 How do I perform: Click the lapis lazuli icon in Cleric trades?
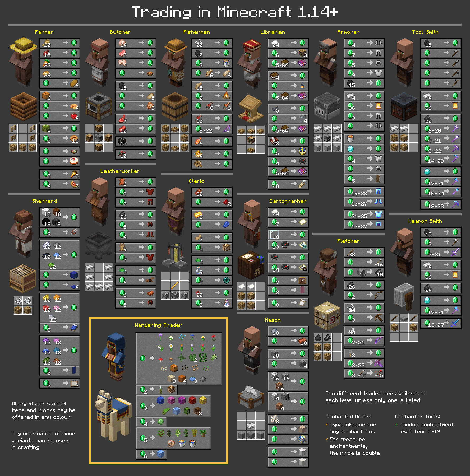click(x=226, y=225)
